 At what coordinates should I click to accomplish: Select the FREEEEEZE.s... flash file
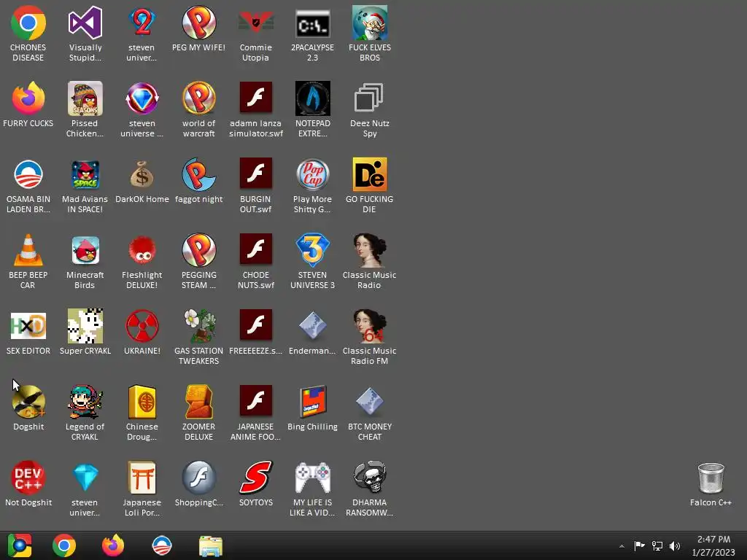(256, 332)
